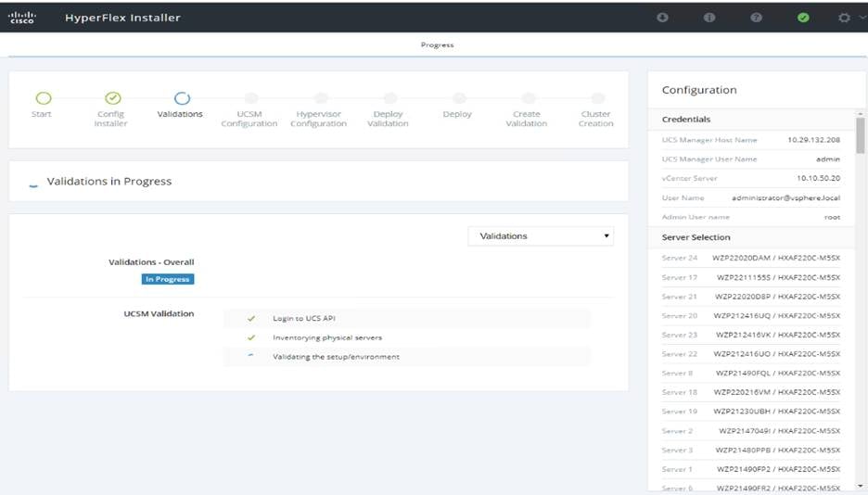Click the green status check icon
Image resolution: width=868 pixels, height=495 pixels.
(803, 18)
